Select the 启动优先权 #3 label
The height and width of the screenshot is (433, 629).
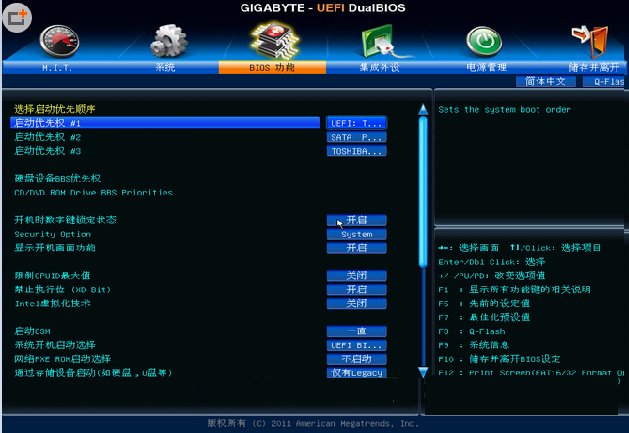click(47, 151)
